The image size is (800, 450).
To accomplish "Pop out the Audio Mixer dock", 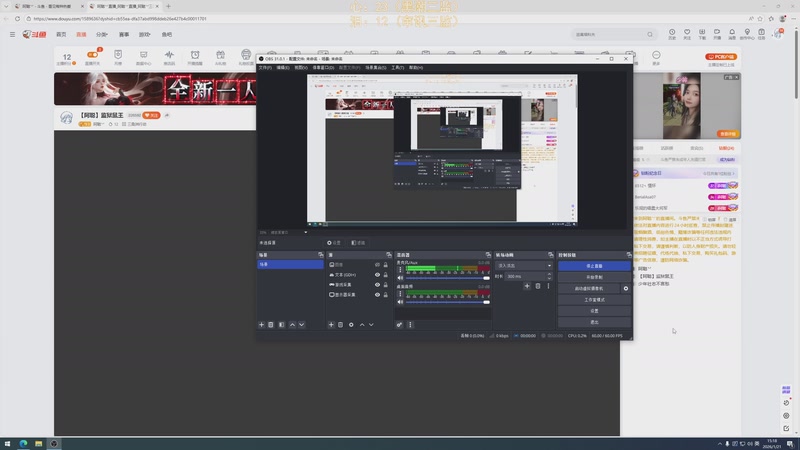I will [x=488, y=255].
